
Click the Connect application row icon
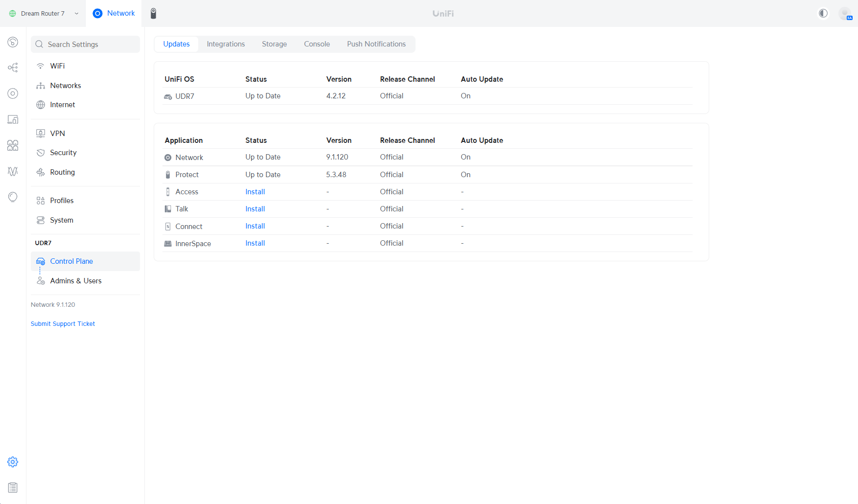tap(168, 227)
